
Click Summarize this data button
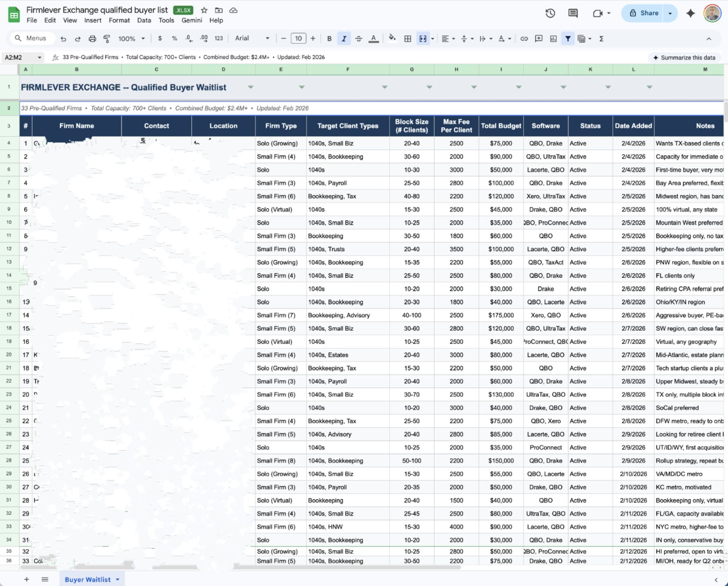[x=684, y=58]
